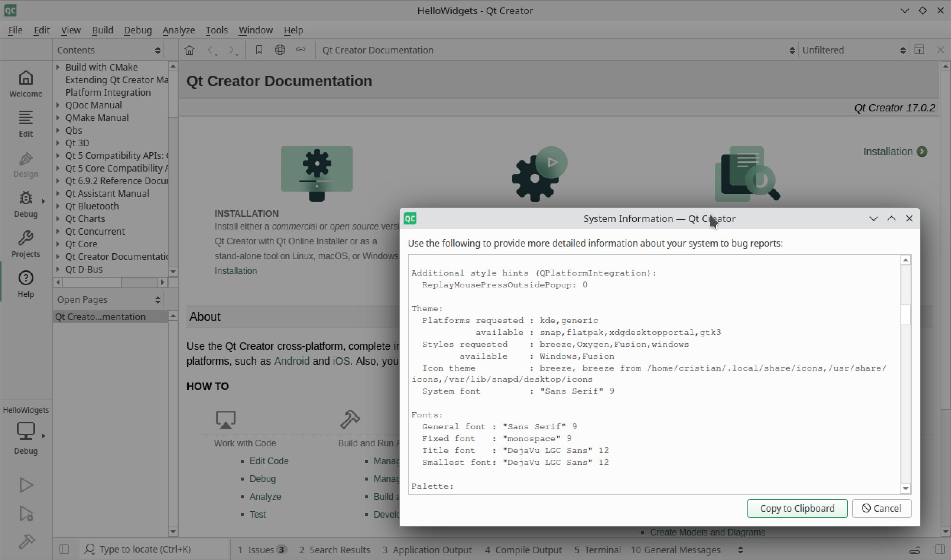Toggle the left sidebar visibility at bottom
This screenshot has width=951, height=560.
[64, 549]
